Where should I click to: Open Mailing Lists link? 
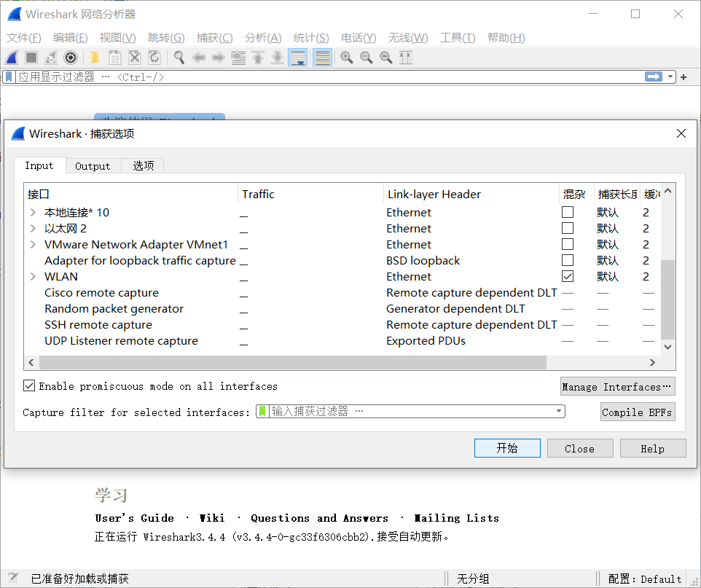pyautogui.click(x=456, y=518)
